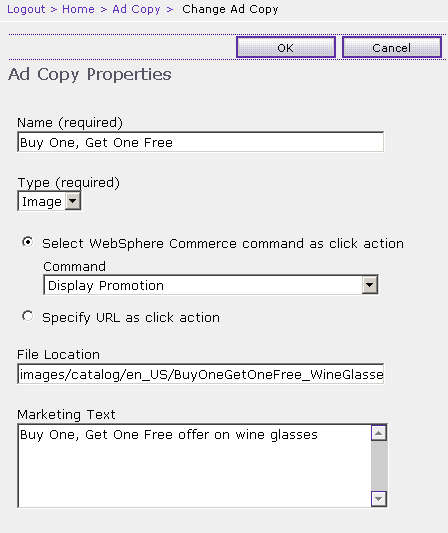Click the Marketing Text scroll down arrow

tap(379, 499)
